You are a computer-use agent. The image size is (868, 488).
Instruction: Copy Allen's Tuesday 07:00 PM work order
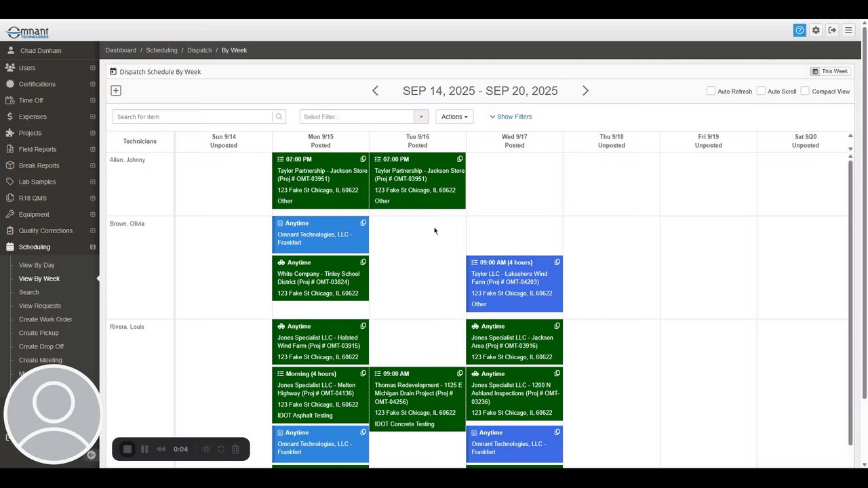(460, 159)
